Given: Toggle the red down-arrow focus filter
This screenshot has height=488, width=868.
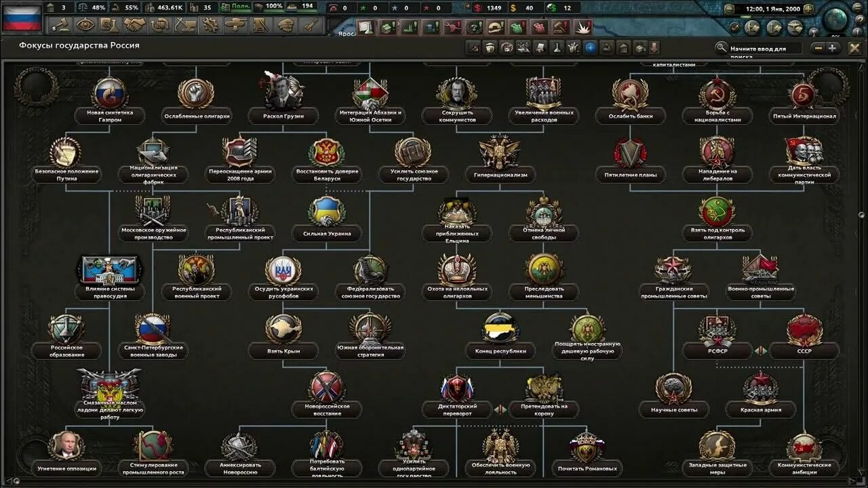Looking at the screenshot, I should tap(654, 48).
